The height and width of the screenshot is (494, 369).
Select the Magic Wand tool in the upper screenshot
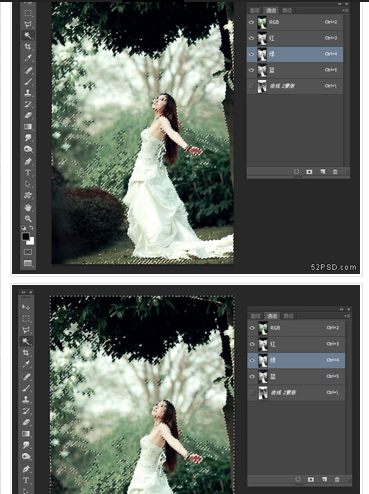coord(28,35)
